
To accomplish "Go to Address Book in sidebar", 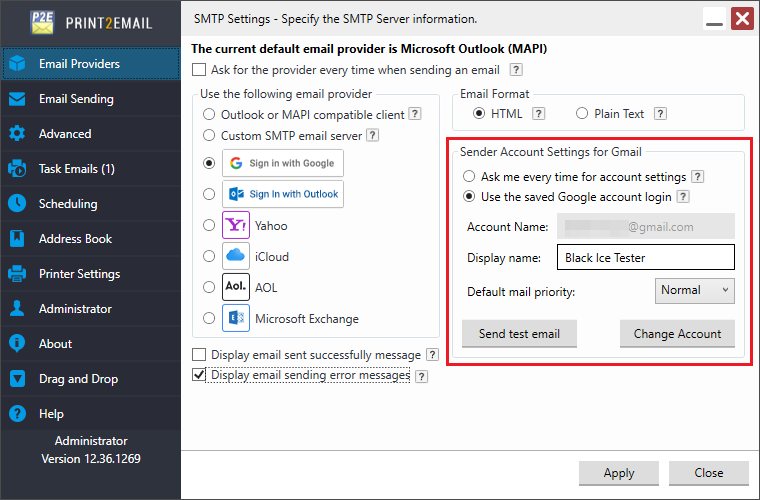I will click(x=75, y=239).
